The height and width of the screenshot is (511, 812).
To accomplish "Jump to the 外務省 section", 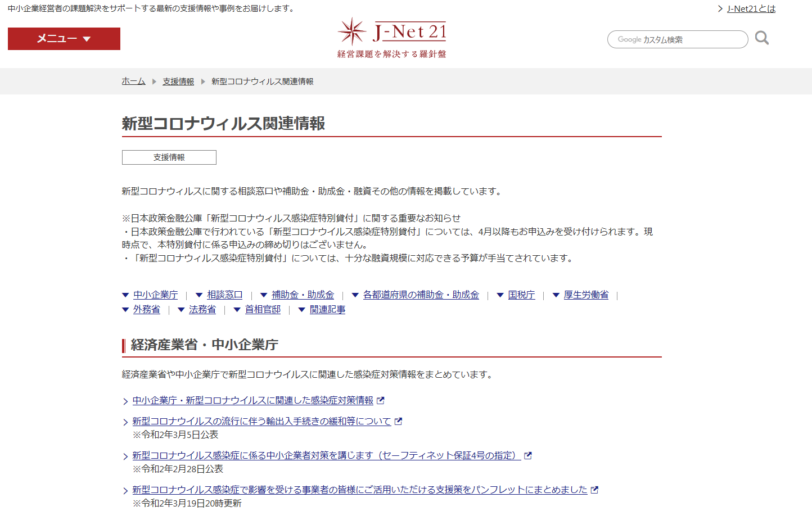I will coord(146,309).
